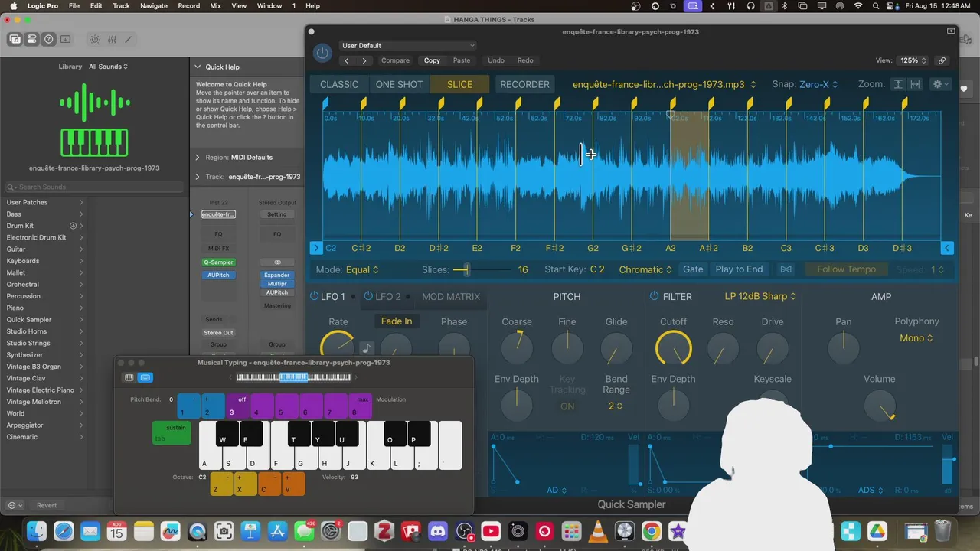980x551 pixels.
Task: Open VLC cone icon in Dock
Action: (598, 531)
